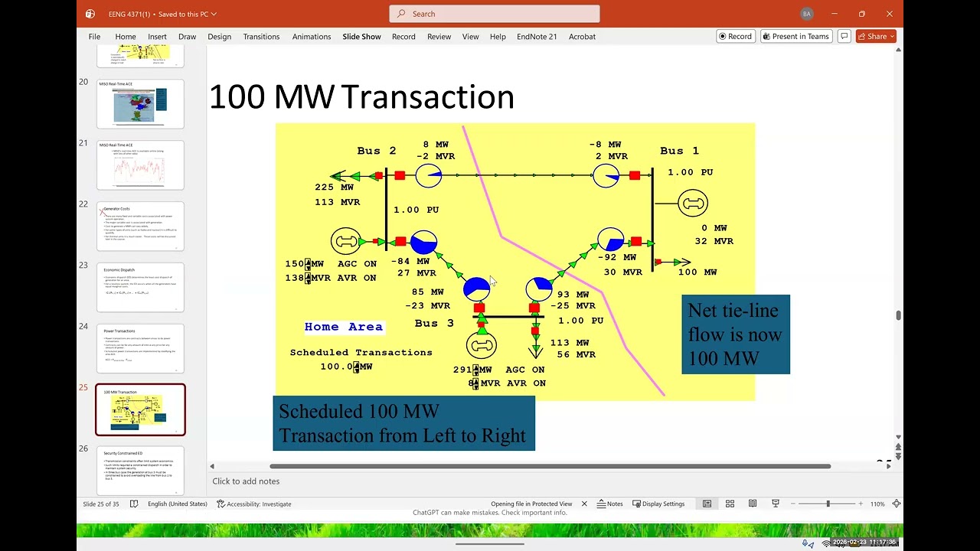Click Fit slide to current window icon
This screenshot has width=980, height=551.
tap(896, 504)
